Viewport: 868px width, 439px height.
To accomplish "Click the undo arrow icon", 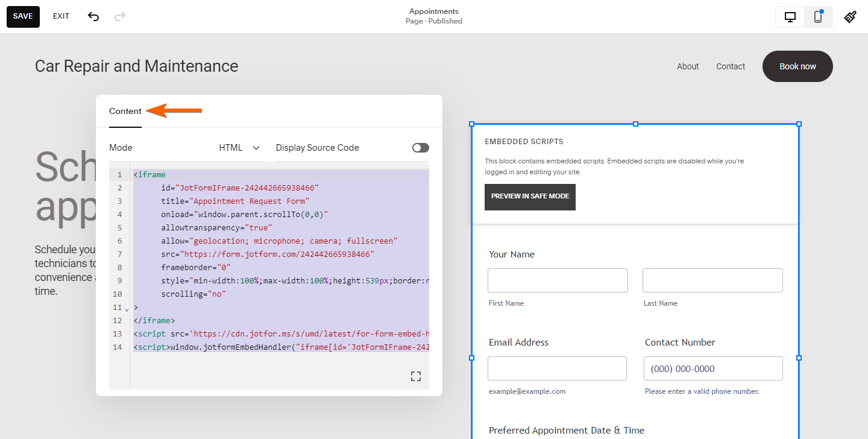I will [93, 16].
